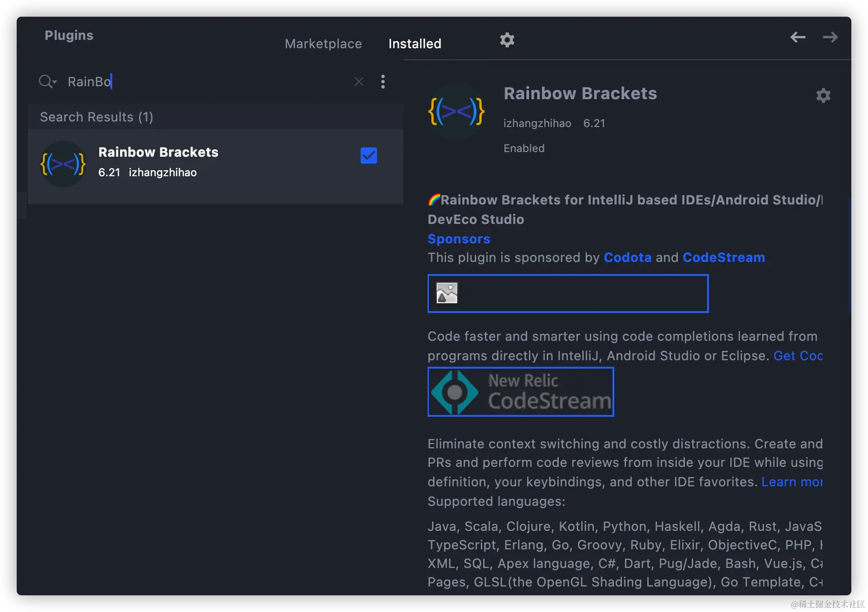Open the Sponsors link
The image size is (868, 612).
459,239
